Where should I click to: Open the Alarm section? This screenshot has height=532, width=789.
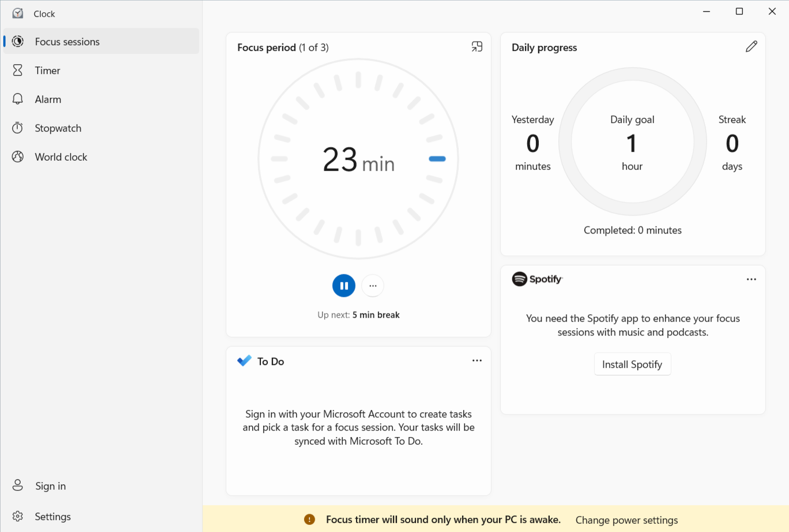(x=48, y=99)
